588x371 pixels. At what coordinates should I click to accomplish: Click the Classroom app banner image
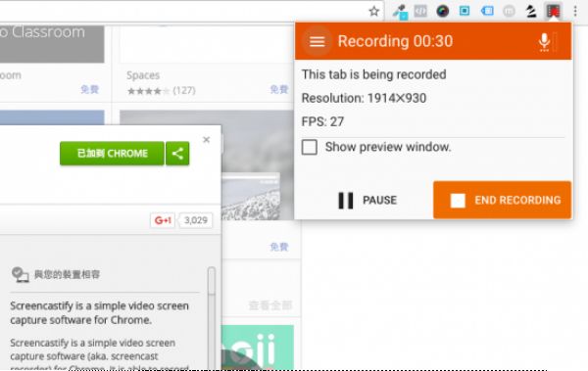(x=52, y=44)
